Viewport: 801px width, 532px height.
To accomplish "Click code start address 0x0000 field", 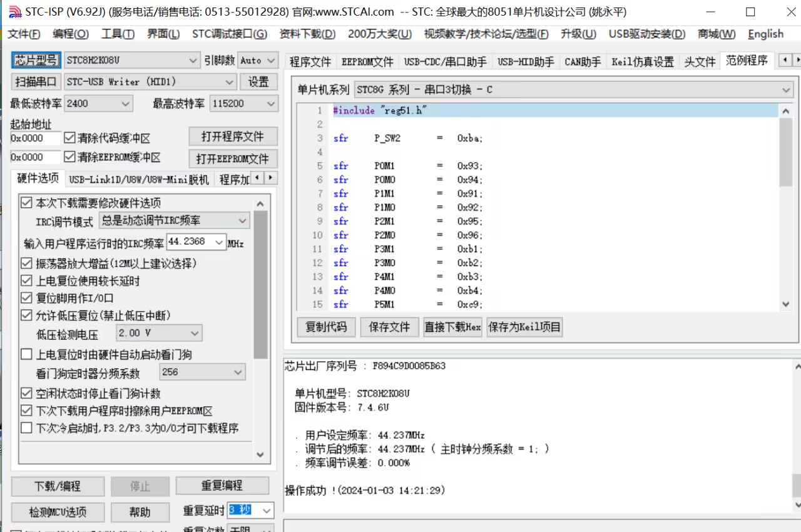I will click(35, 138).
